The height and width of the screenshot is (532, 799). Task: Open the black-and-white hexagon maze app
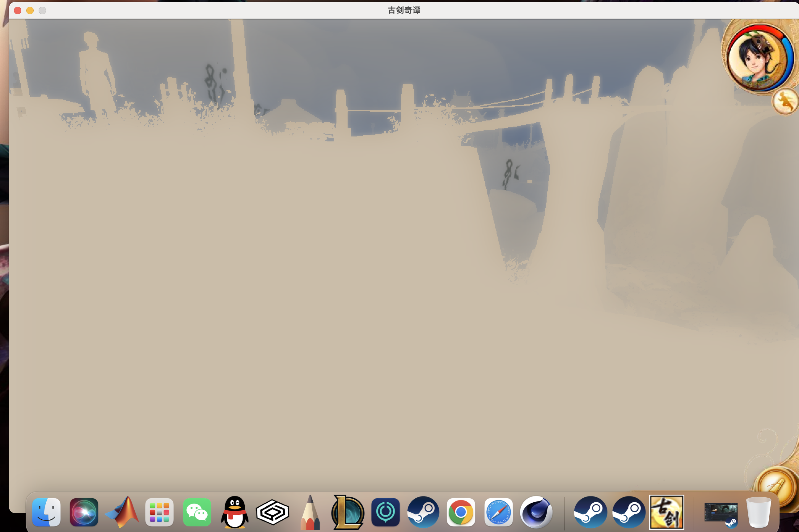273,512
